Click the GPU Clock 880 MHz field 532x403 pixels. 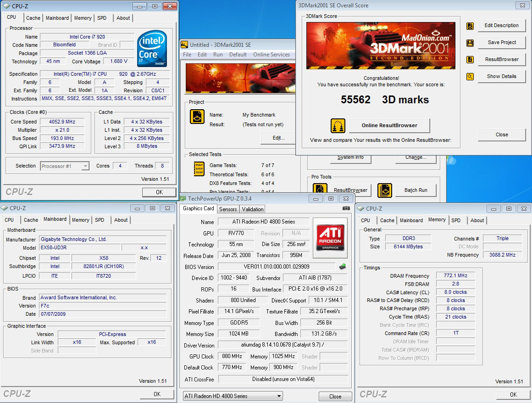(x=232, y=356)
